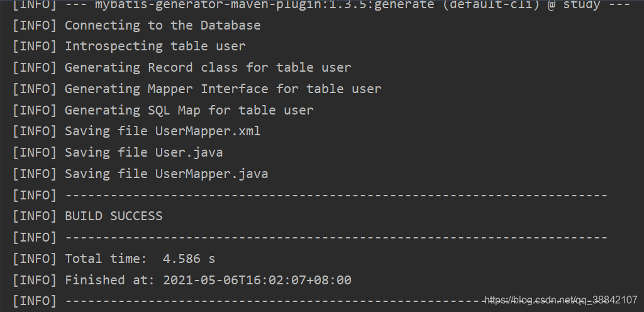Click the UserMapper.xml file name

pos(208,131)
